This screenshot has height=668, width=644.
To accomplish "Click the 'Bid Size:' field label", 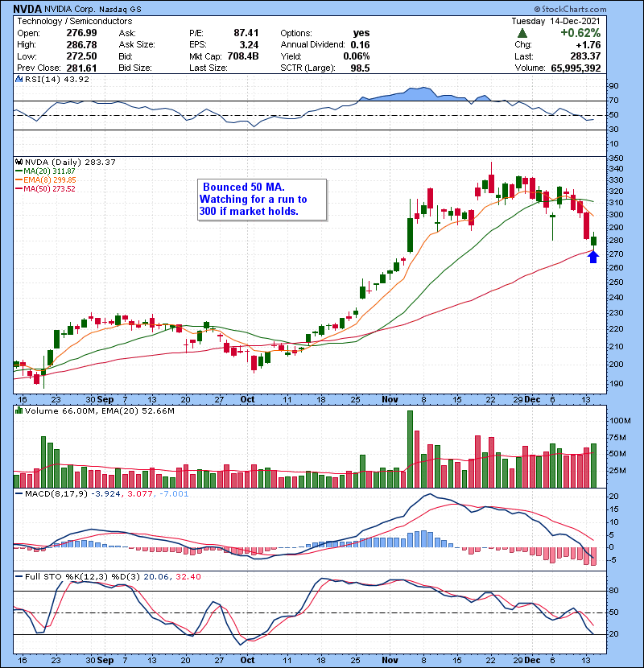I will [x=135, y=68].
